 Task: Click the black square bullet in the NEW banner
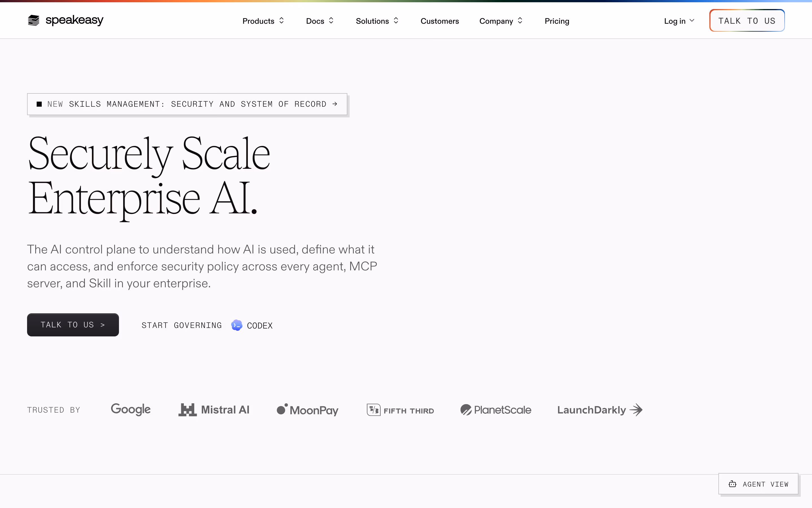point(39,104)
